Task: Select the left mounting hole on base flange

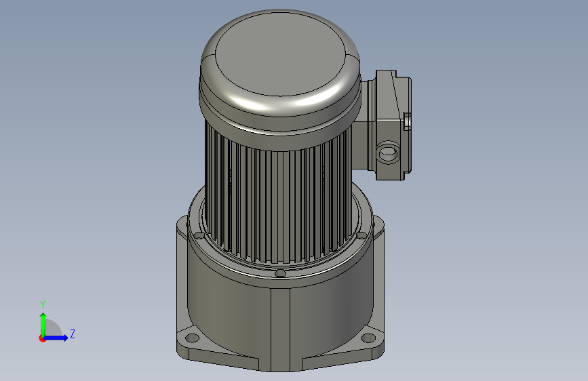Action: tap(192, 338)
